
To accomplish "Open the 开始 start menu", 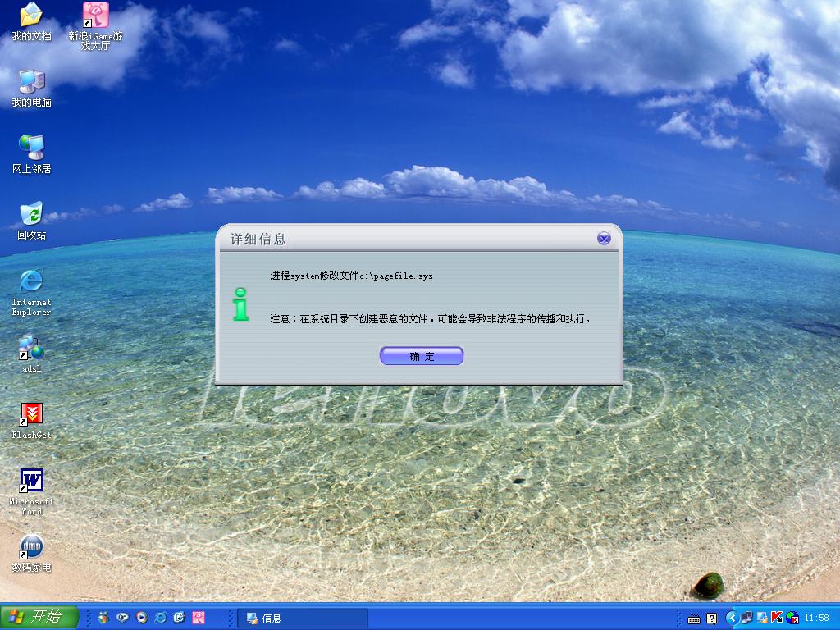I will [x=39, y=617].
